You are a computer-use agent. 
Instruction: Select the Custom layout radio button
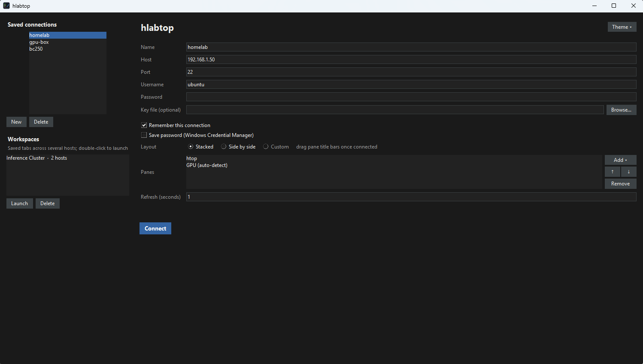(x=266, y=147)
